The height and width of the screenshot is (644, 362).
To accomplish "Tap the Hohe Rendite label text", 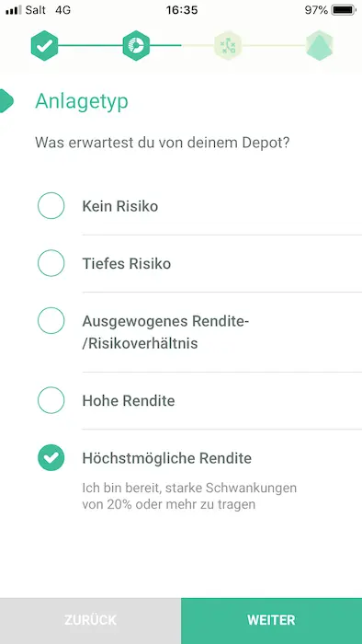I will pyautogui.click(x=129, y=401).
